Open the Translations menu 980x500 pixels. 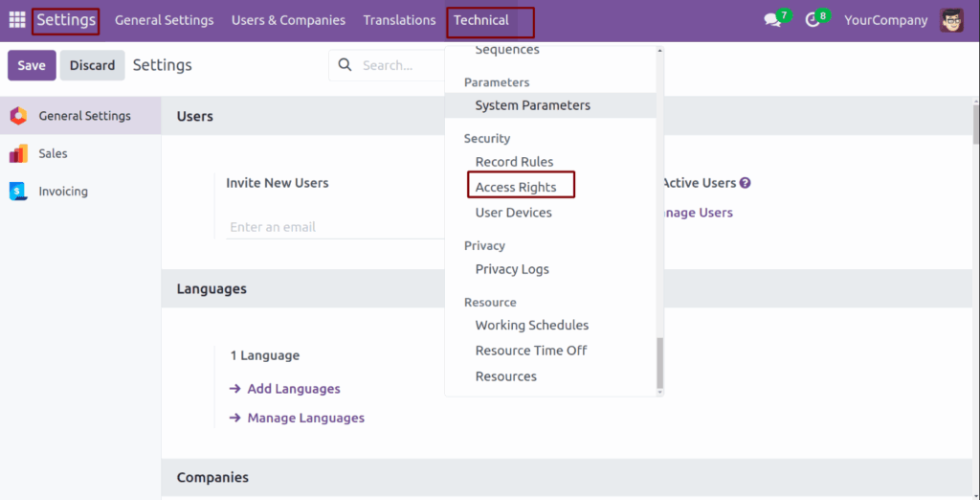pyautogui.click(x=399, y=20)
